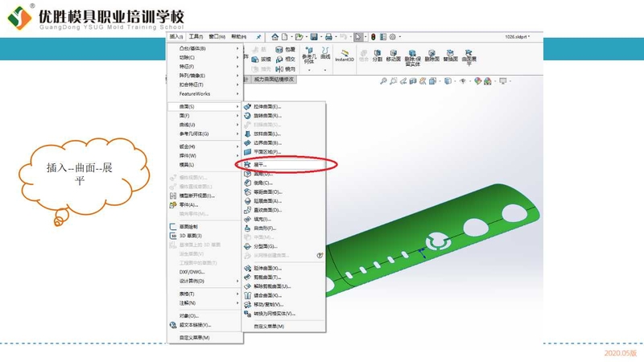Click the Zoom to Area icon
Viewport: 644px width, 362px height.
click(x=393, y=81)
